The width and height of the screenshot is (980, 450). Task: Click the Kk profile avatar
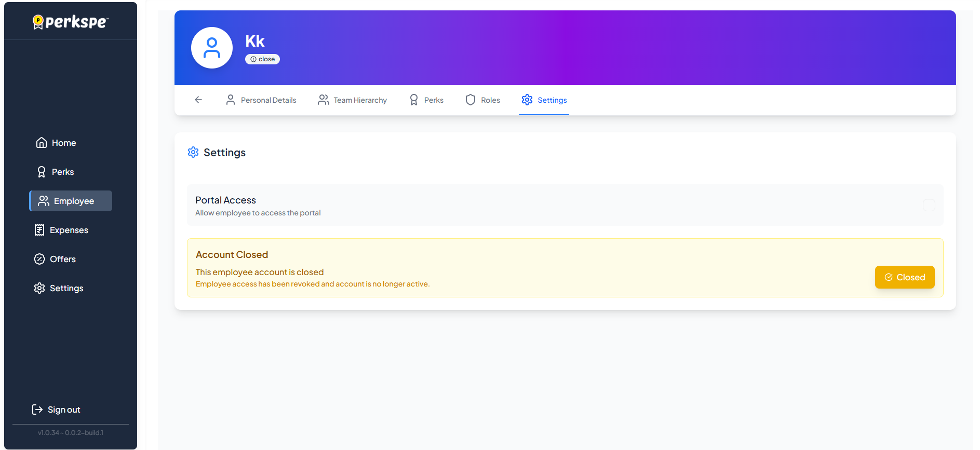[212, 48]
